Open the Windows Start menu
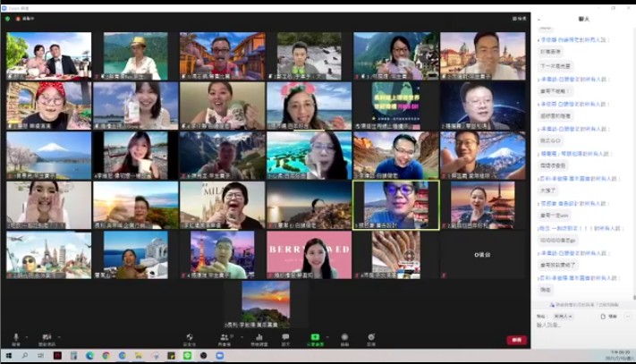 9,355
